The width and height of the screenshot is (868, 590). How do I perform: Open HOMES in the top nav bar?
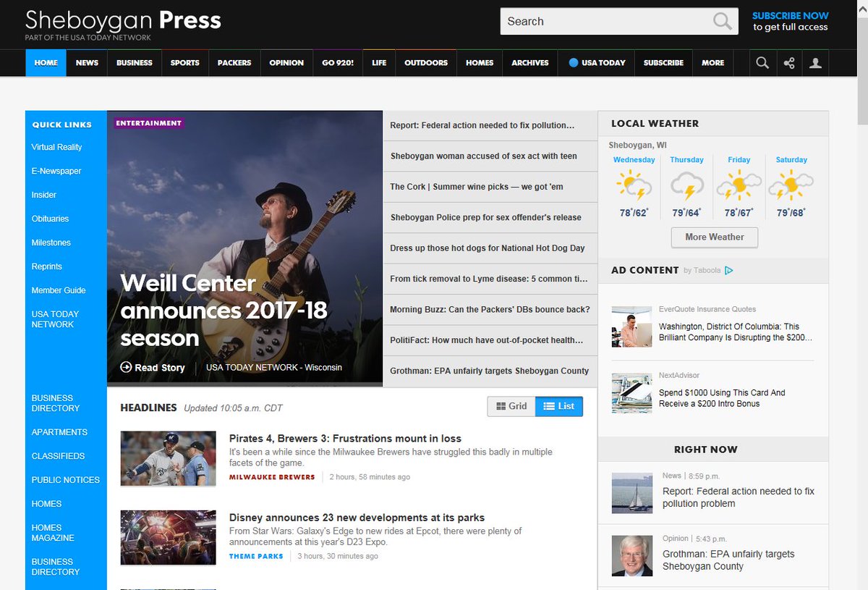pos(480,63)
